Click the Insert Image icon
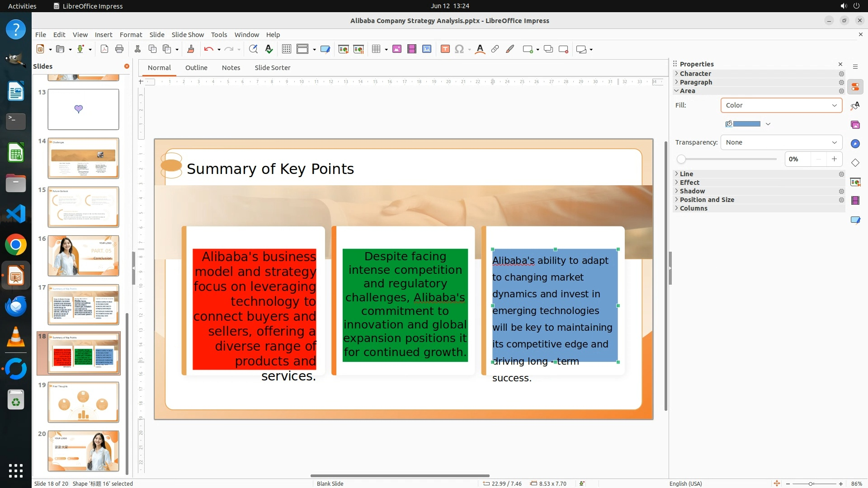 click(396, 49)
